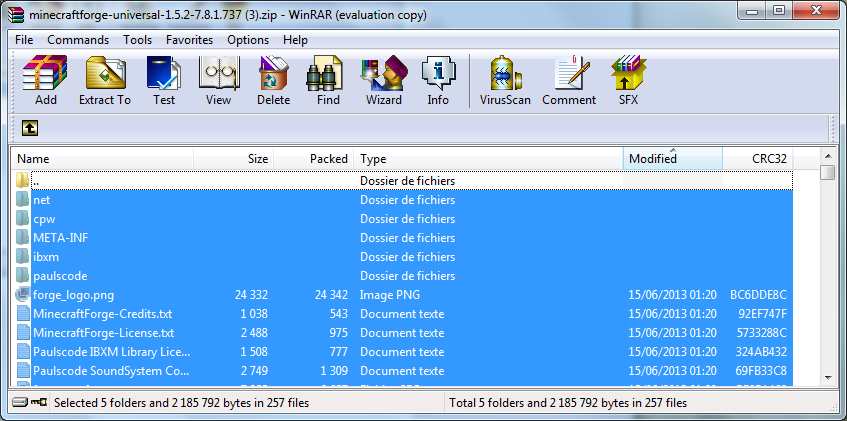Click the META-INF folder icon
The image size is (847, 421).
(x=22, y=238)
